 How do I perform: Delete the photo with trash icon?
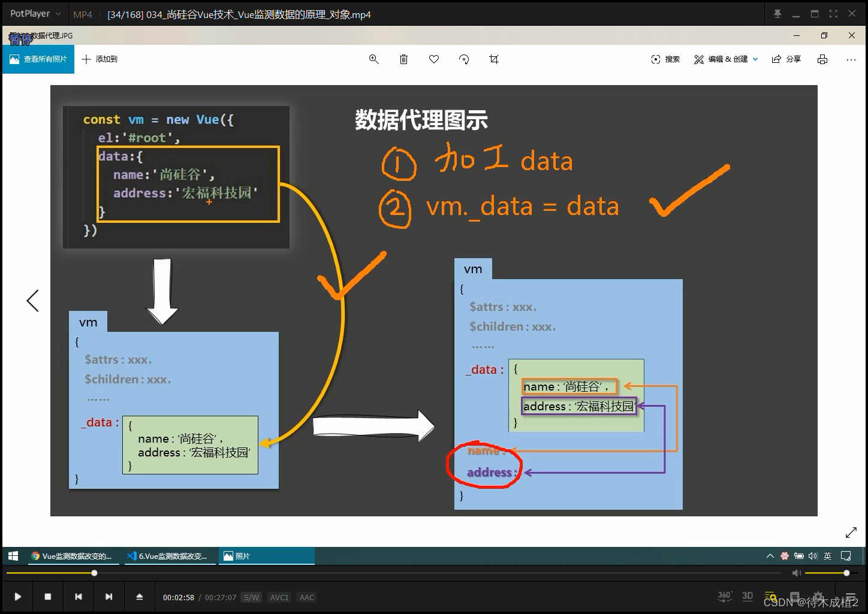pyautogui.click(x=404, y=59)
